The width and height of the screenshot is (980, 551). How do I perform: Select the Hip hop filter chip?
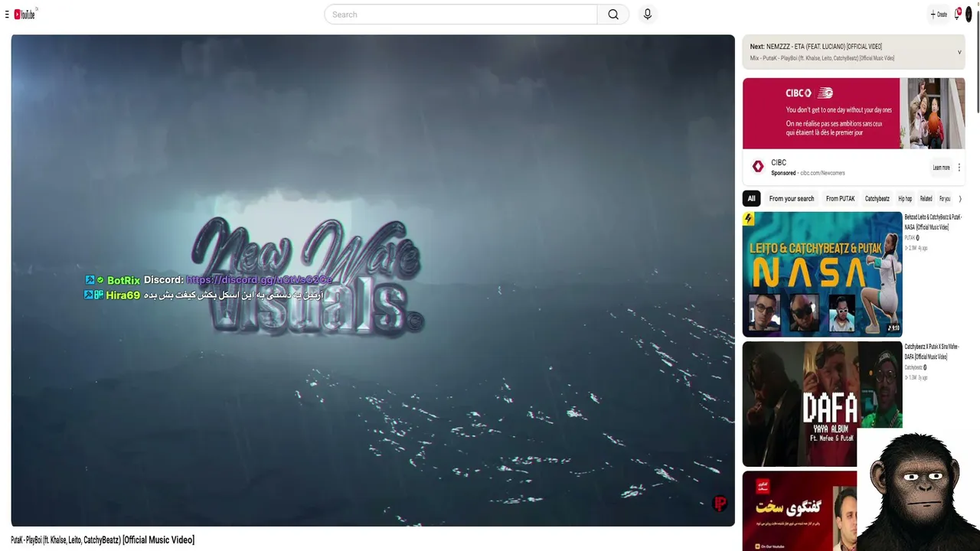pyautogui.click(x=905, y=199)
